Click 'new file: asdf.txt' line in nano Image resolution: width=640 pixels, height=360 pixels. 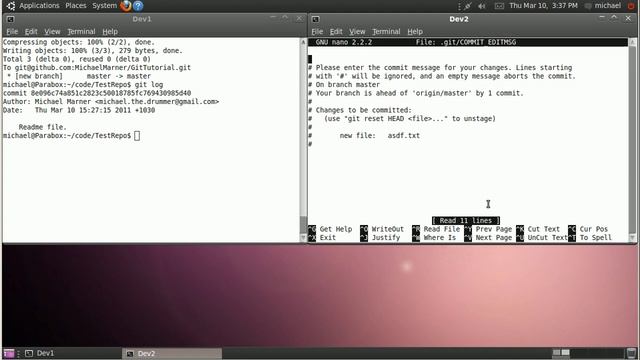[380, 136]
